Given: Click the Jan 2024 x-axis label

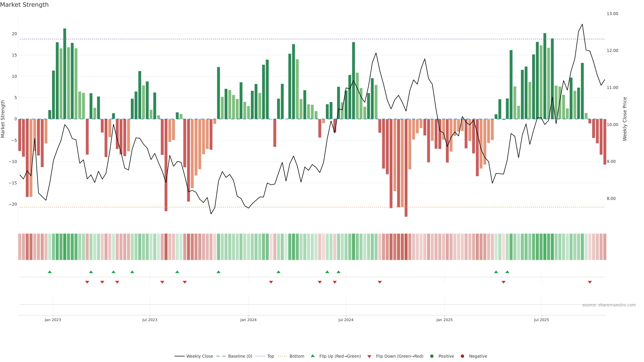Looking at the screenshot, I should click(x=248, y=320).
